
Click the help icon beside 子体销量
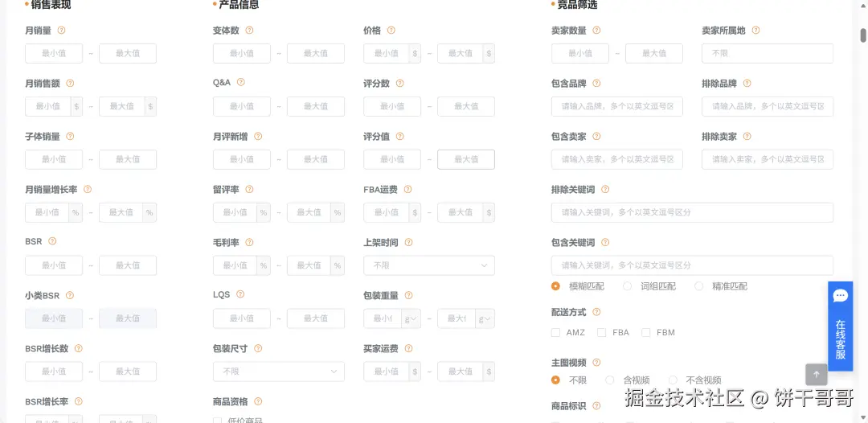pos(70,136)
